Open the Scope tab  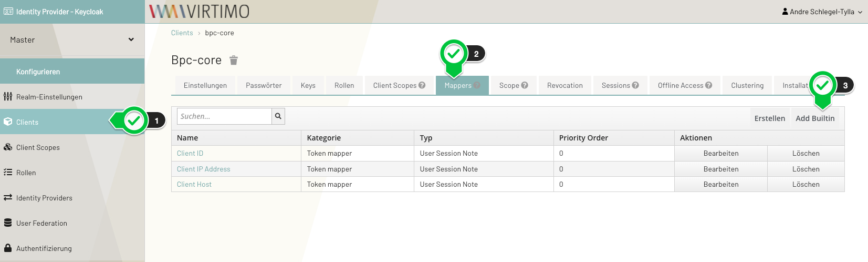[514, 85]
